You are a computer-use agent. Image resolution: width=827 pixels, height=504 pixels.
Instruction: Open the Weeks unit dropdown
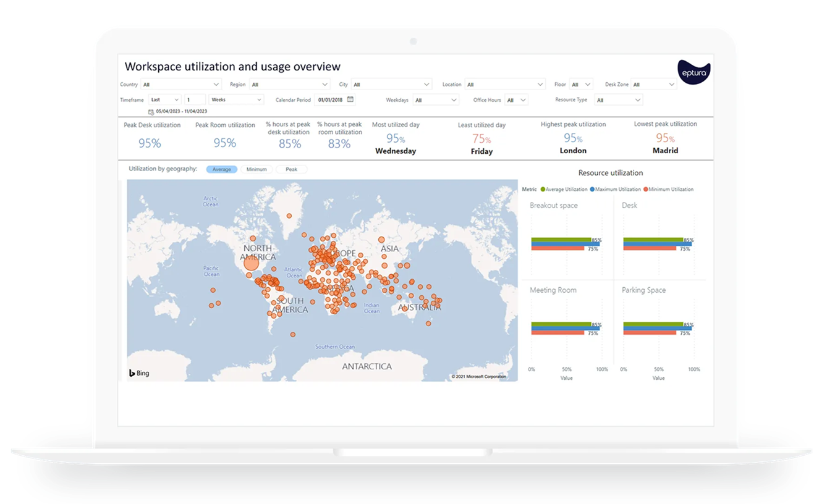pos(236,99)
